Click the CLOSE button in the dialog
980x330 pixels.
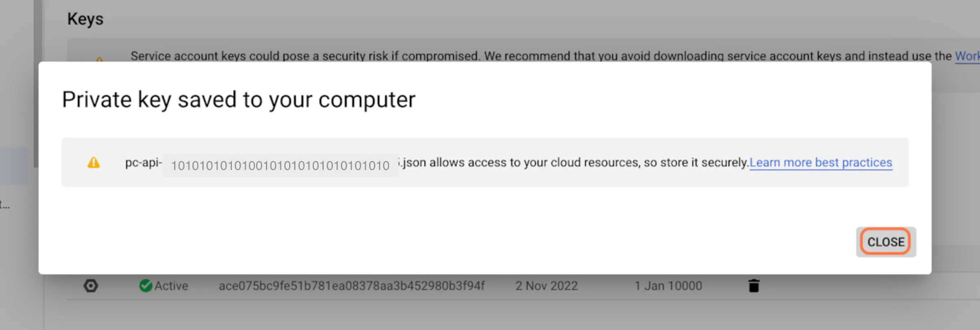pyautogui.click(x=886, y=242)
